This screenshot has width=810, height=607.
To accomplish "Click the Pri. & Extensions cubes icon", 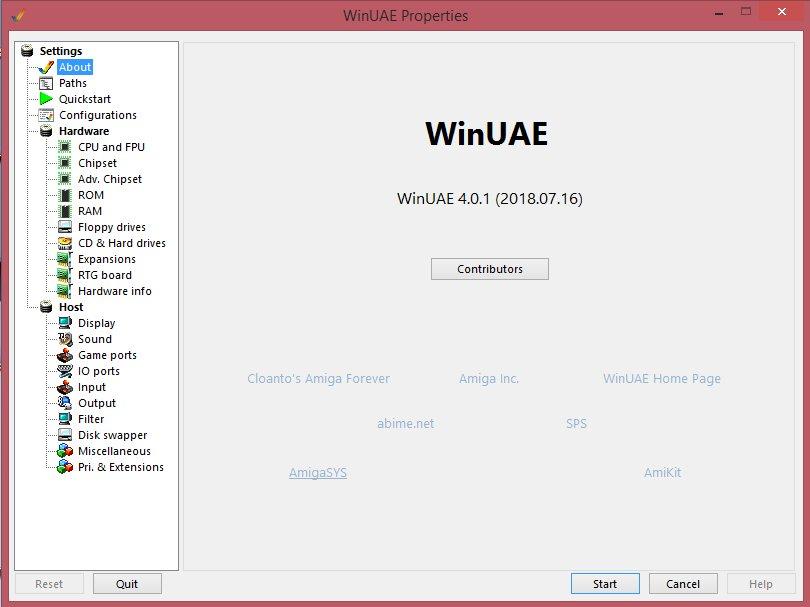I will [x=65, y=468].
